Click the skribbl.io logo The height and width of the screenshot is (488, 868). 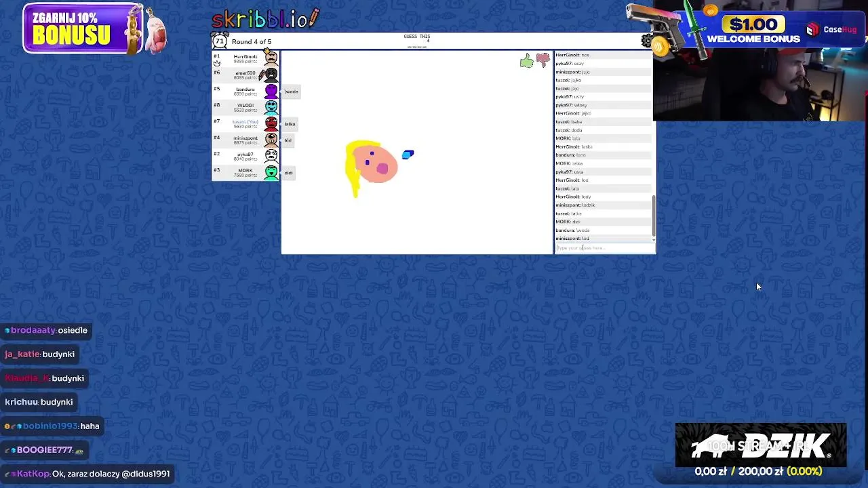265,18
